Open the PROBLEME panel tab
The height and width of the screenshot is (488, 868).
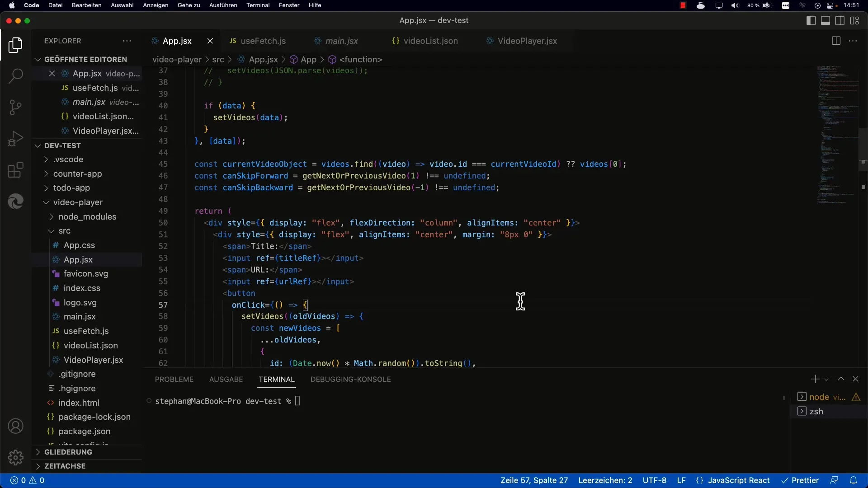[x=174, y=379]
